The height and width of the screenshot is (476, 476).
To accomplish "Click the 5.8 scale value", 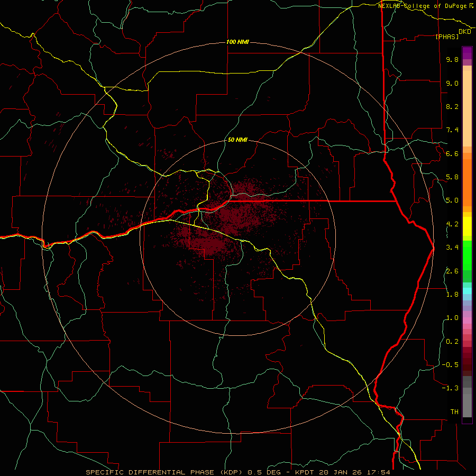I will pyautogui.click(x=452, y=177).
